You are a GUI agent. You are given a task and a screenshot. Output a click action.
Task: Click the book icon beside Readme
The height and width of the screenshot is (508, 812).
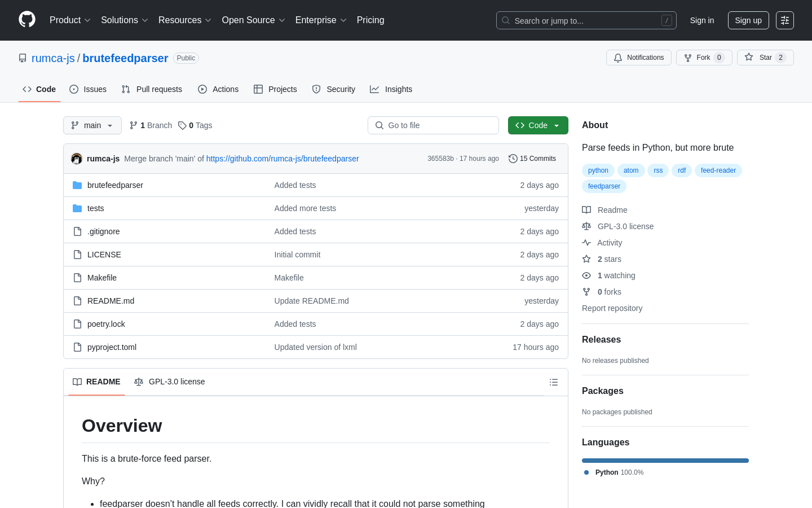(x=586, y=210)
